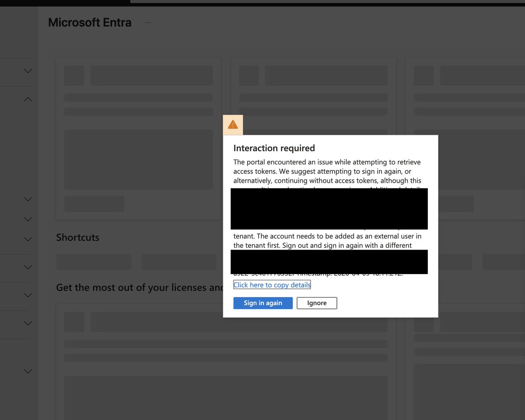Image resolution: width=525 pixels, height=420 pixels.
Task: Click the Interaction required dialog heading
Action: pos(274,148)
